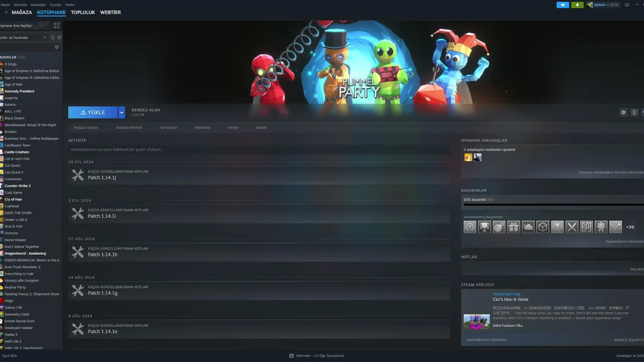The image size is (644, 362).
Task: Click the ribbon badge achievement icon
Action: (x=601, y=227)
